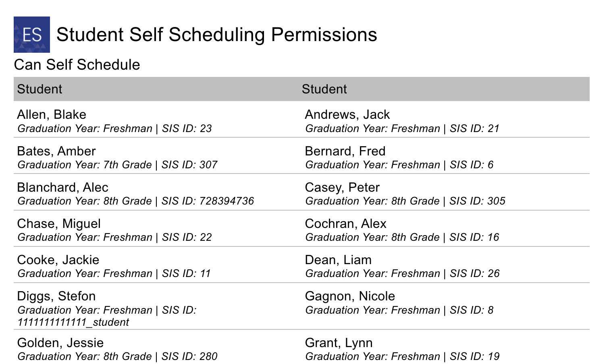Select Grant, Lynn from the list
Viewport: 607px width, 364px height.
pos(339,343)
